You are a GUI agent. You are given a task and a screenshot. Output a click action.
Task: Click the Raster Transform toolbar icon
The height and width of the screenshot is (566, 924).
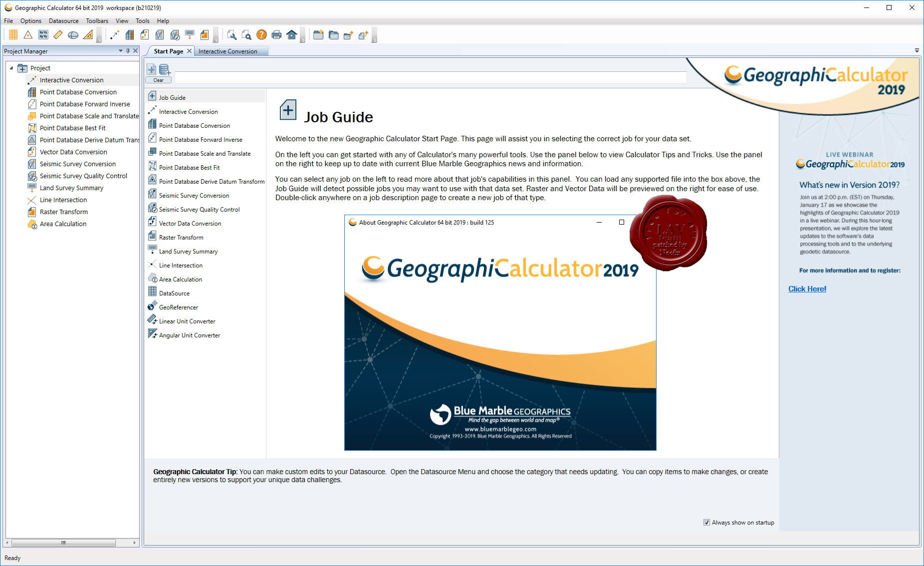point(205,34)
